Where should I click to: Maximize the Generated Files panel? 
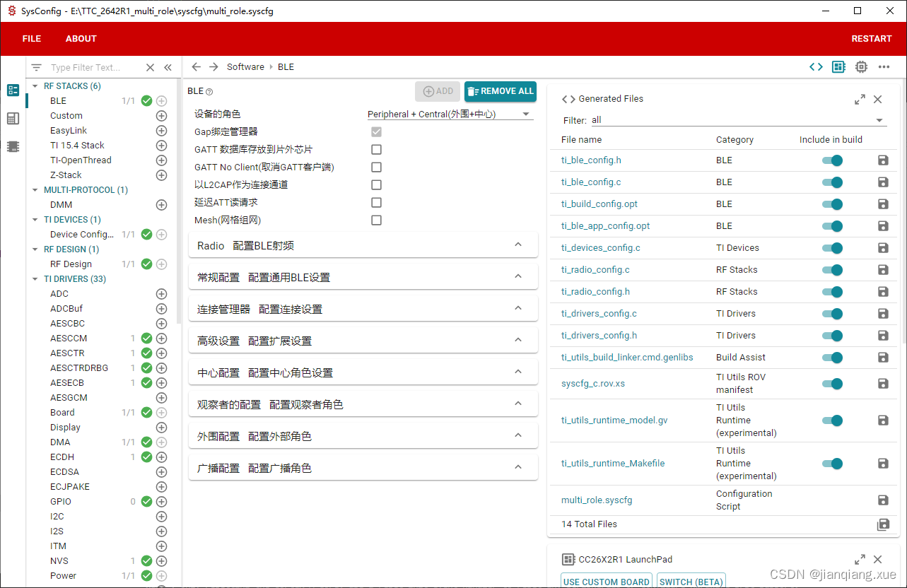coord(860,100)
